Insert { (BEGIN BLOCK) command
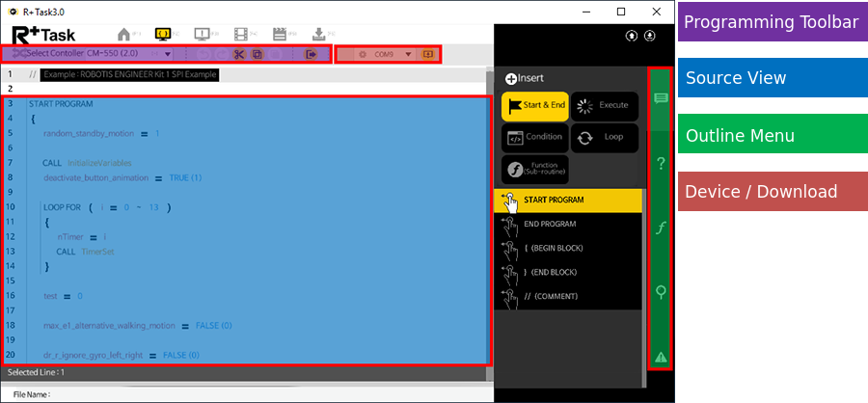This screenshot has width=868, height=403. pos(567,249)
